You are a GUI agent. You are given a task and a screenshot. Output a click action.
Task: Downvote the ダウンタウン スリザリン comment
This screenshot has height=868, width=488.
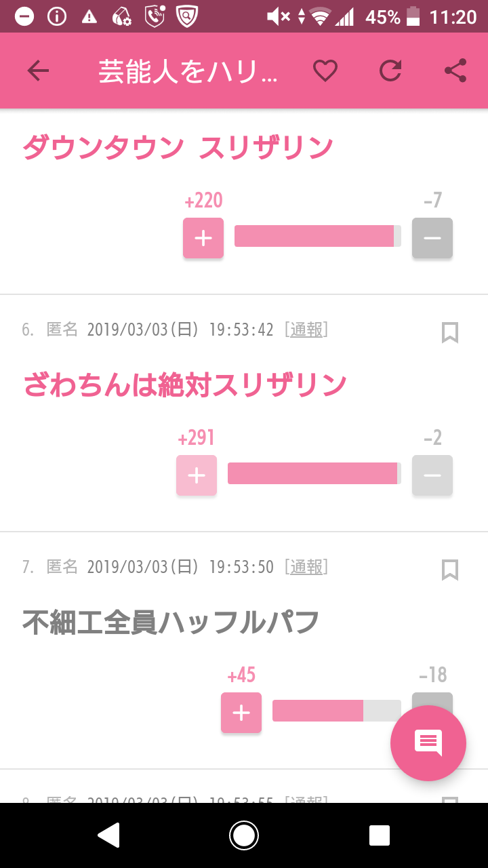point(432,238)
